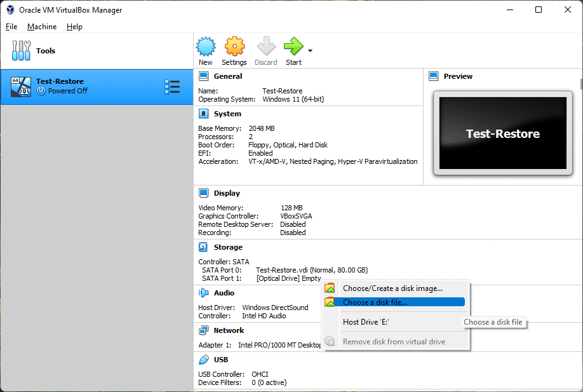Click the Test-Restore Windows 11 VM icon
The image size is (583, 392).
21,86
